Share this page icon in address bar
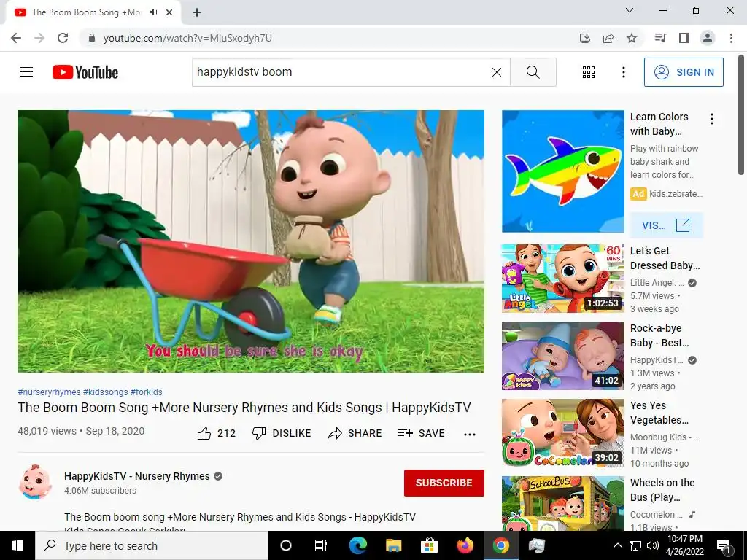The width and height of the screenshot is (747, 560). point(608,38)
